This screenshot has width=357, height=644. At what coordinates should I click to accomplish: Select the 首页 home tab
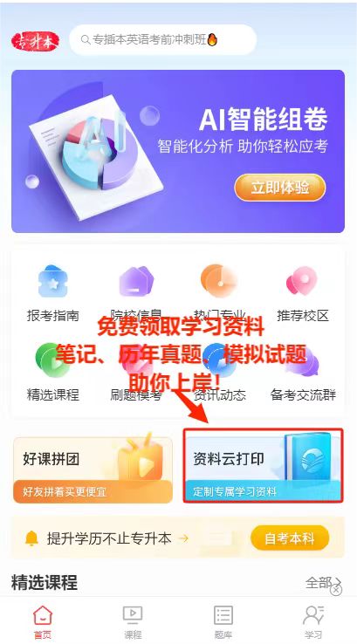point(43,622)
